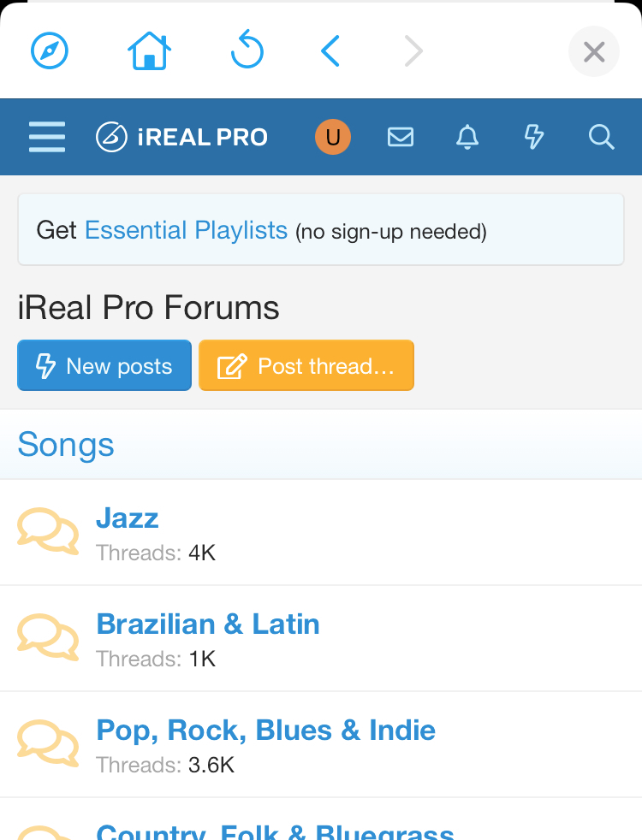Viewport: 642px width, 840px height.
Task: Open the Brazilian & Latin forum
Action: [x=208, y=624]
